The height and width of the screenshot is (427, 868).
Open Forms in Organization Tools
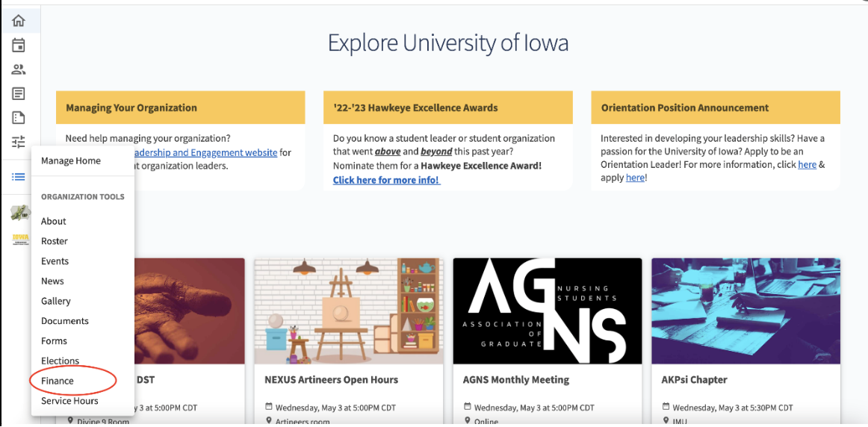pyautogui.click(x=54, y=340)
